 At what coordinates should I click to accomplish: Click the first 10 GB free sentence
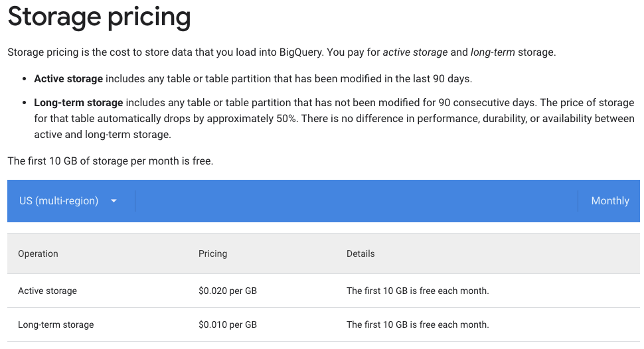[110, 161]
